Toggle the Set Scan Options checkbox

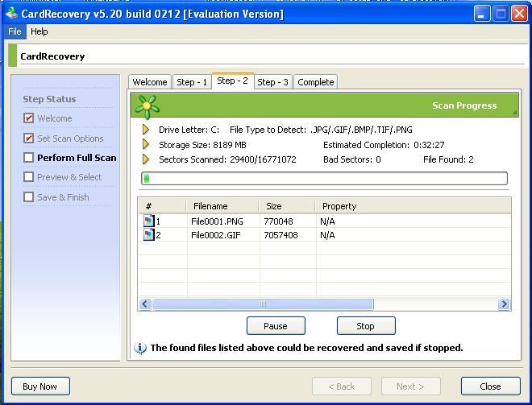pyautogui.click(x=28, y=138)
